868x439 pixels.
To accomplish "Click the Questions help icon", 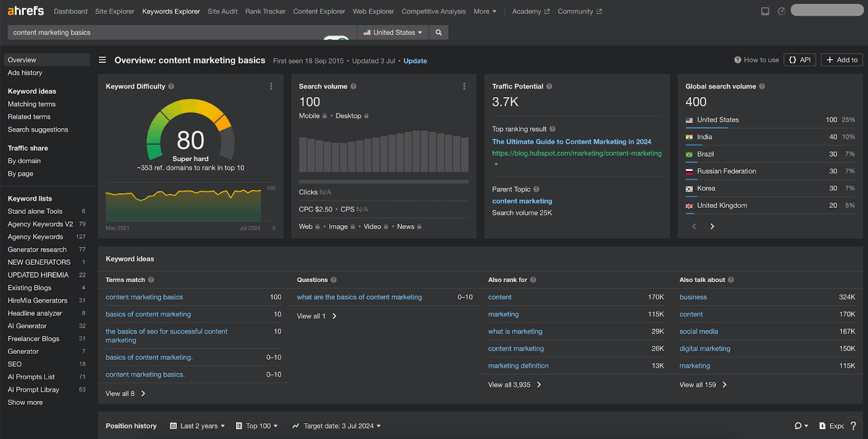I will [334, 280].
